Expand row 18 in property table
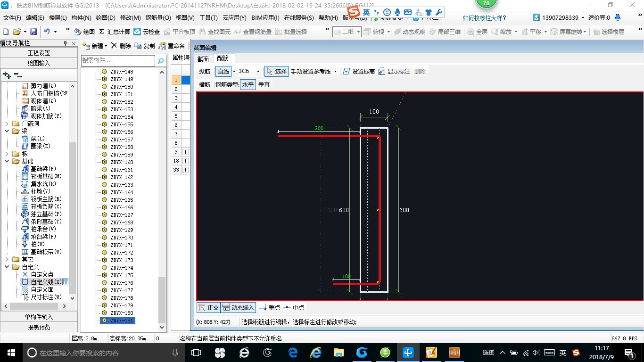644x362 pixels. tap(185, 161)
